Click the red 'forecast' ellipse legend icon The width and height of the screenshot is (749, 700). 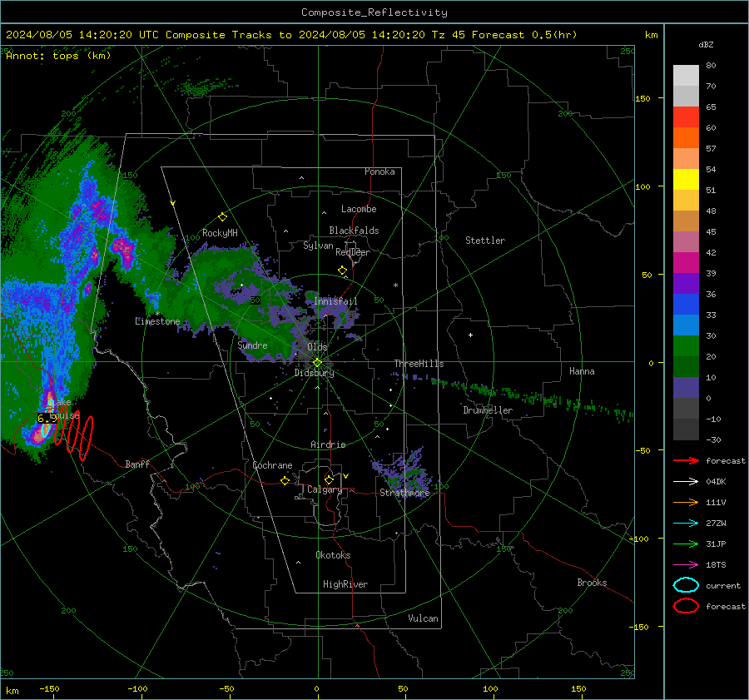tap(686, 606)
